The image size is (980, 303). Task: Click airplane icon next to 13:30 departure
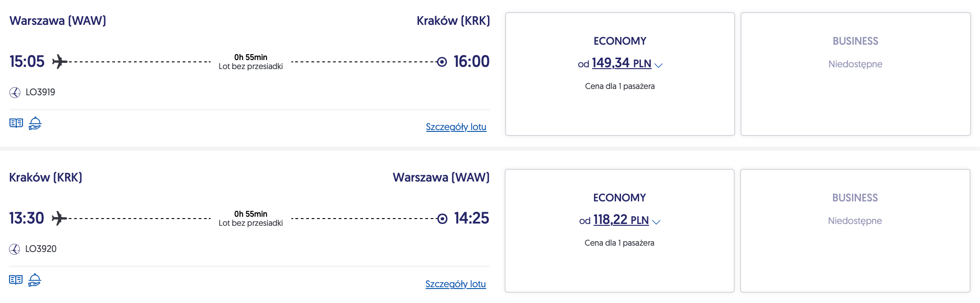(59, 219)
